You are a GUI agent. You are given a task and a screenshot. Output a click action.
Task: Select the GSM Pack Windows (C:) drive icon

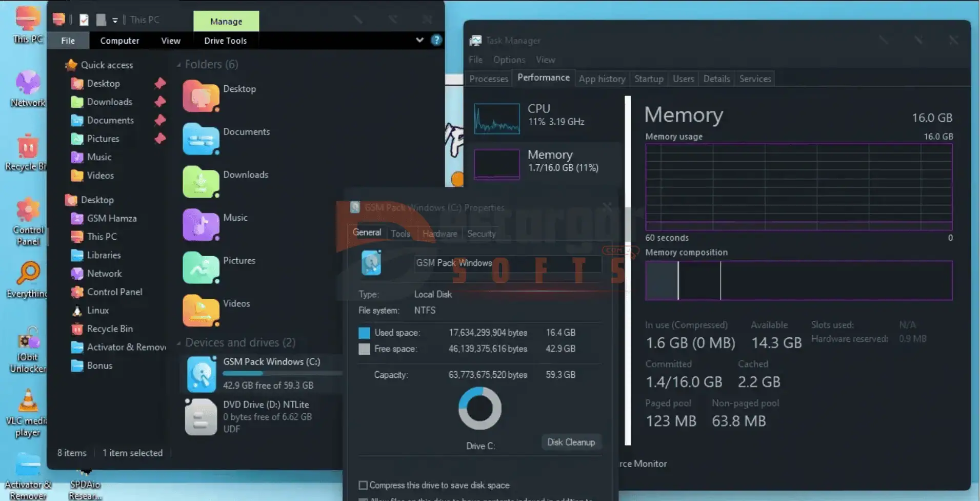click(x=201, y=374)
